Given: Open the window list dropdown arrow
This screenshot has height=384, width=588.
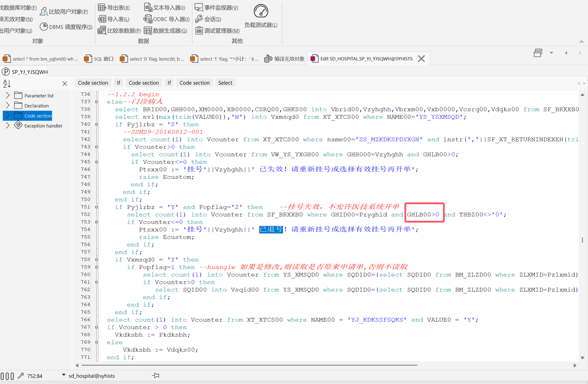Looking at the screenshot, I should click(x=551, y=53).
